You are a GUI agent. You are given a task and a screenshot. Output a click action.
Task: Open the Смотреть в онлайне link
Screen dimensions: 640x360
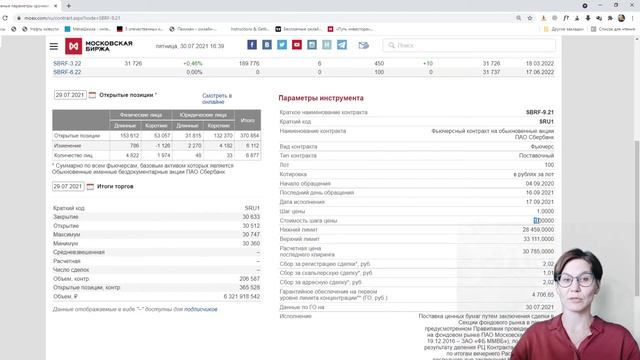[x=217, y=99]
